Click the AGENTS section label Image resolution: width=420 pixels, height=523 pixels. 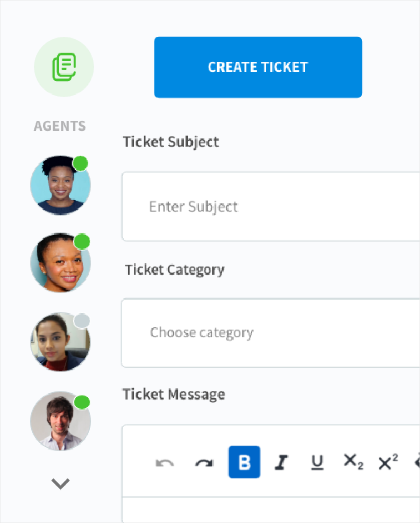[60, 126]
